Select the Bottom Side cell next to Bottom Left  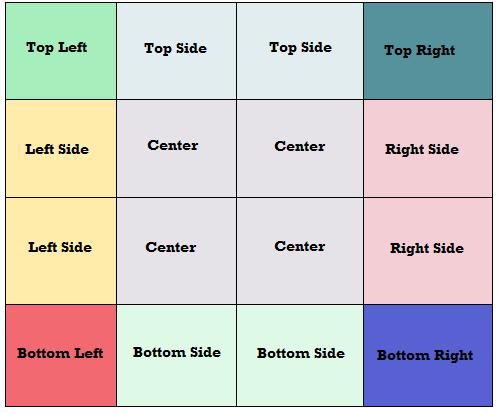tap(177, 355)
